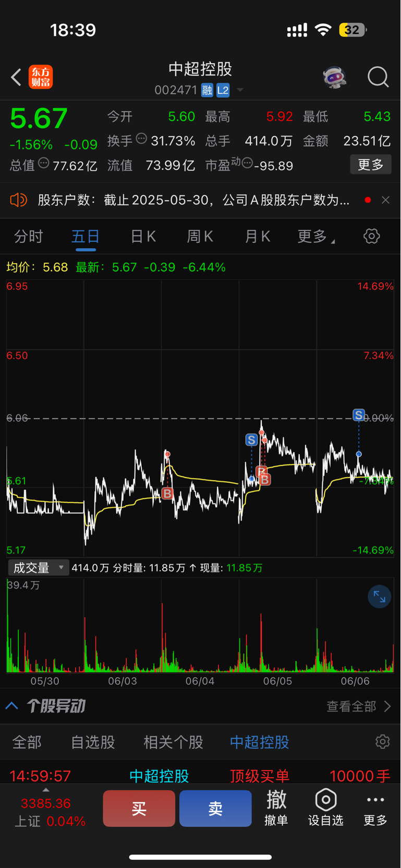This screenshot has width=401, height=868.
Task: Switch to 分时 chart tab
Action: point(29,237)
